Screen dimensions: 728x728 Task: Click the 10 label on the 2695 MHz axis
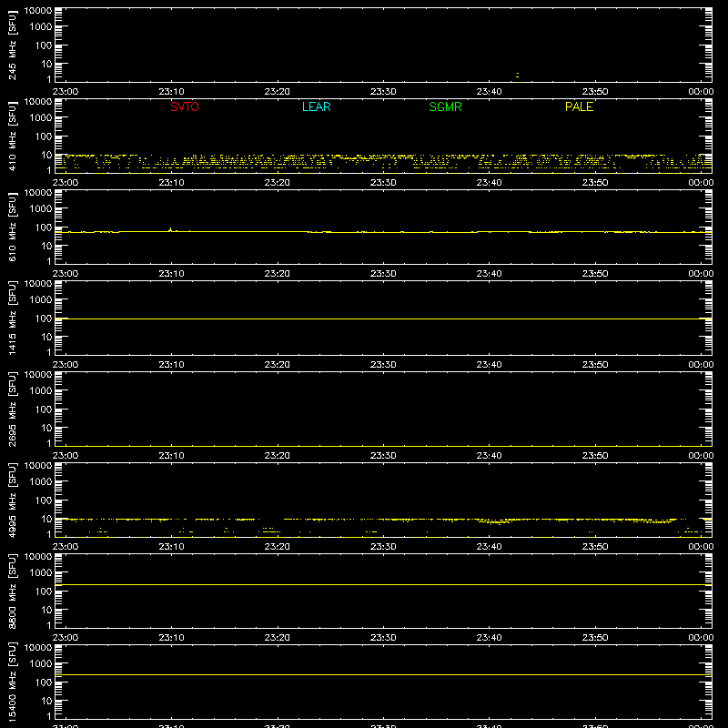(x=46, y=428)
